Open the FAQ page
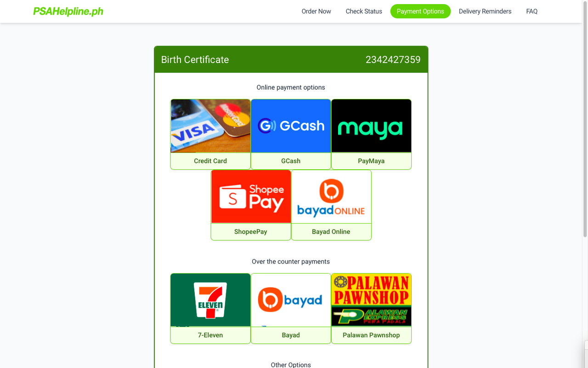The width and height of the screenshot is (588, 368). [x=532, y=11]
